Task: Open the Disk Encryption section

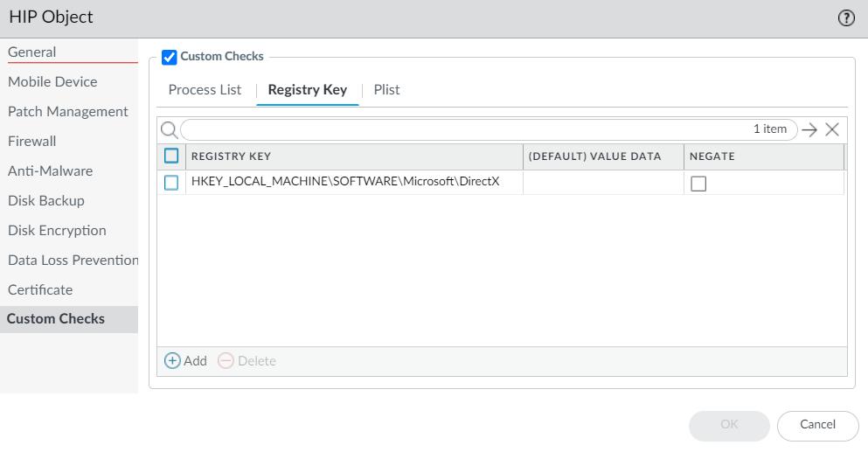Action: [x=57, y=231]
